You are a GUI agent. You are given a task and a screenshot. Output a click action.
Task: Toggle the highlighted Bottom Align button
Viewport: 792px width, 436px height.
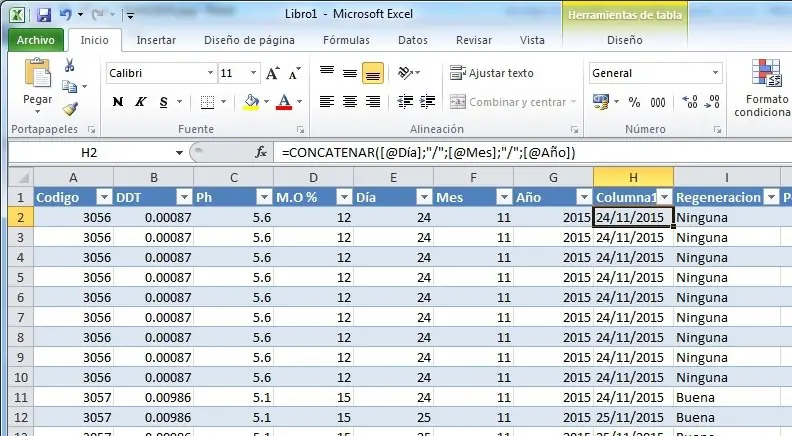click(x=373, y=73)
